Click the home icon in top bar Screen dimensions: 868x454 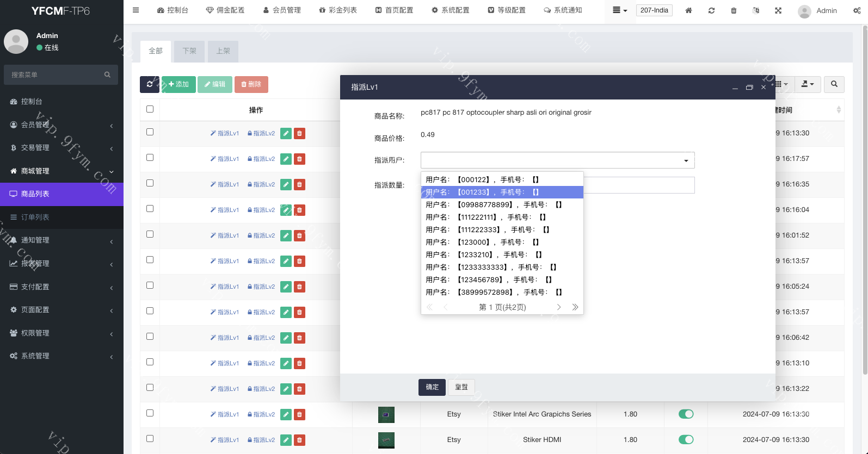coord(688,10)
